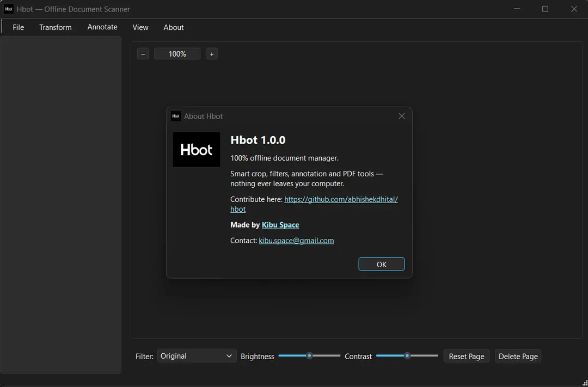
Task: Click the zoom out minus button
Action: (x=143, y=54)
